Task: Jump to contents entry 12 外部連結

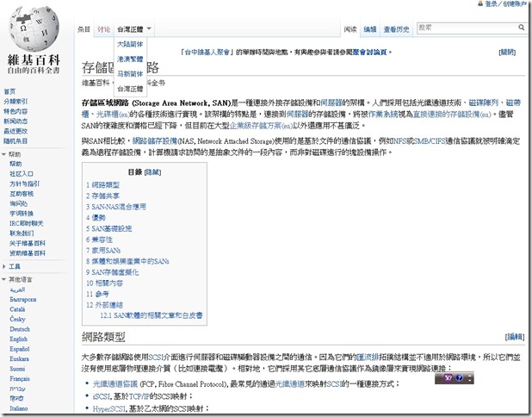Action: click(104, 305)
